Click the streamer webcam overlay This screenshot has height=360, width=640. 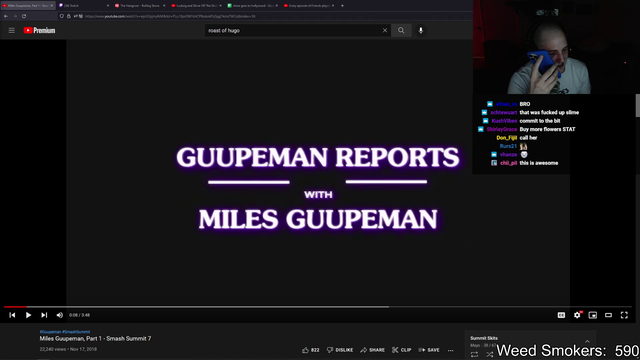[x=556, y=47]
